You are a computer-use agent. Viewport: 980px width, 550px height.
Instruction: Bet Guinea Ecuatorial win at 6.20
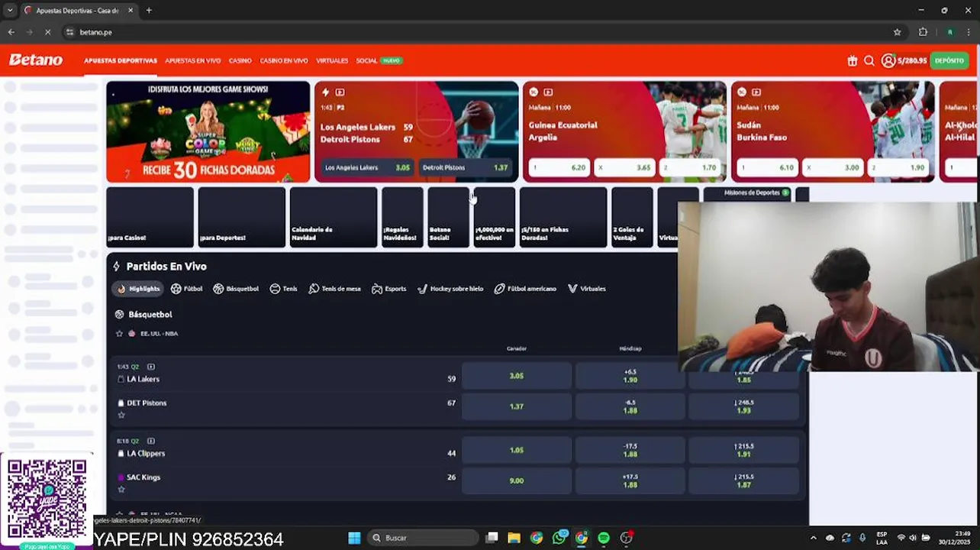[559, 167]
